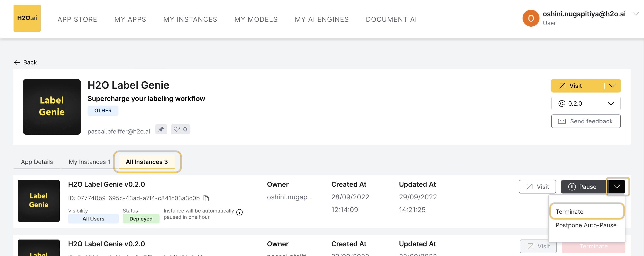
Task: Click the pin app icon
Action: (161, 129)
